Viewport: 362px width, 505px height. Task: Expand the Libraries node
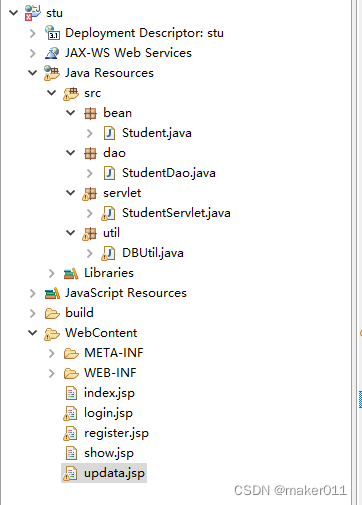(52, 273)
